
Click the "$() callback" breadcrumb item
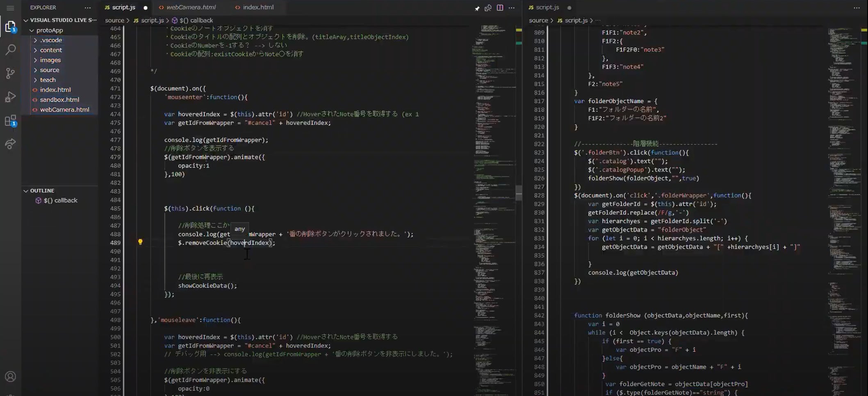point(196,20)
